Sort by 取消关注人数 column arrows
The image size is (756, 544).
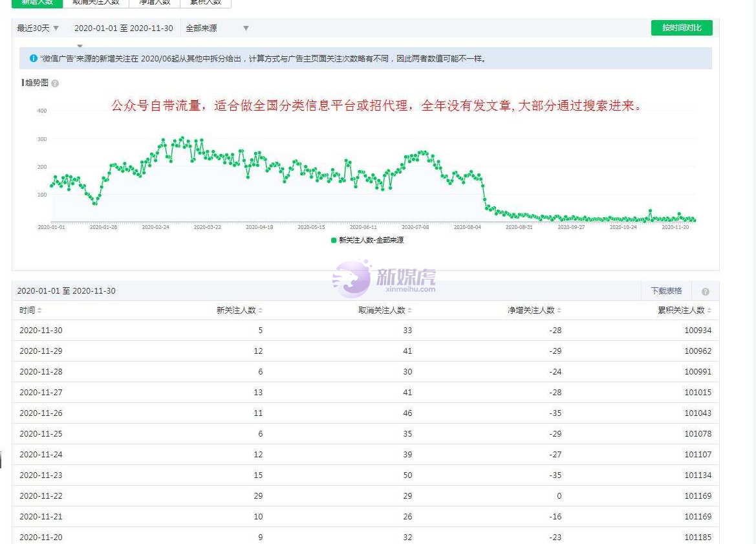point(410,310)
